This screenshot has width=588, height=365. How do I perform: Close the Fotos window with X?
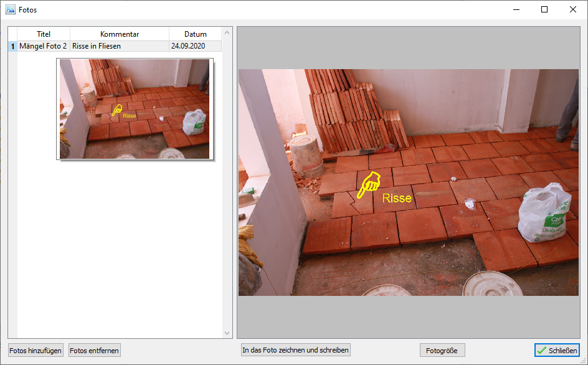tap(573, 9)
